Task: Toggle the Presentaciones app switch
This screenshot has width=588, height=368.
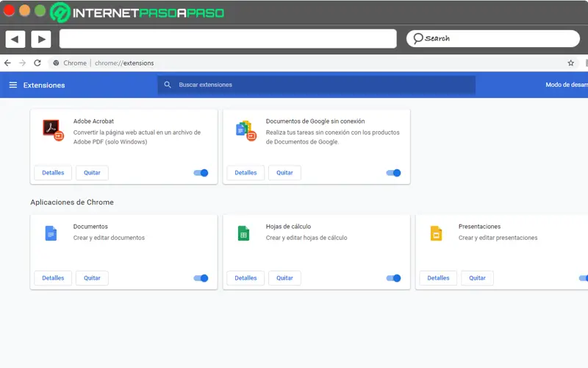Action: click(584, 278)
